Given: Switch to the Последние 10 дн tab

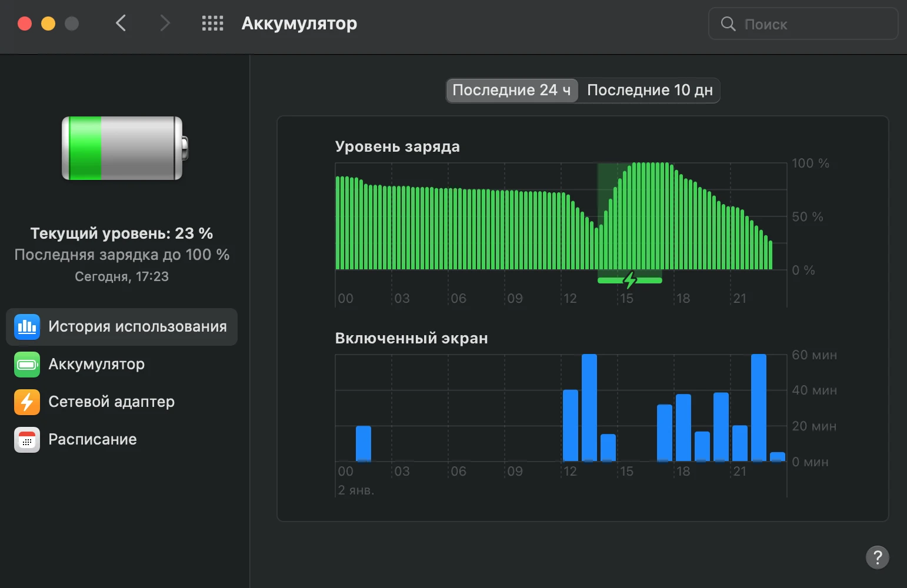Looking at the screenshot, I should [649, 90].
